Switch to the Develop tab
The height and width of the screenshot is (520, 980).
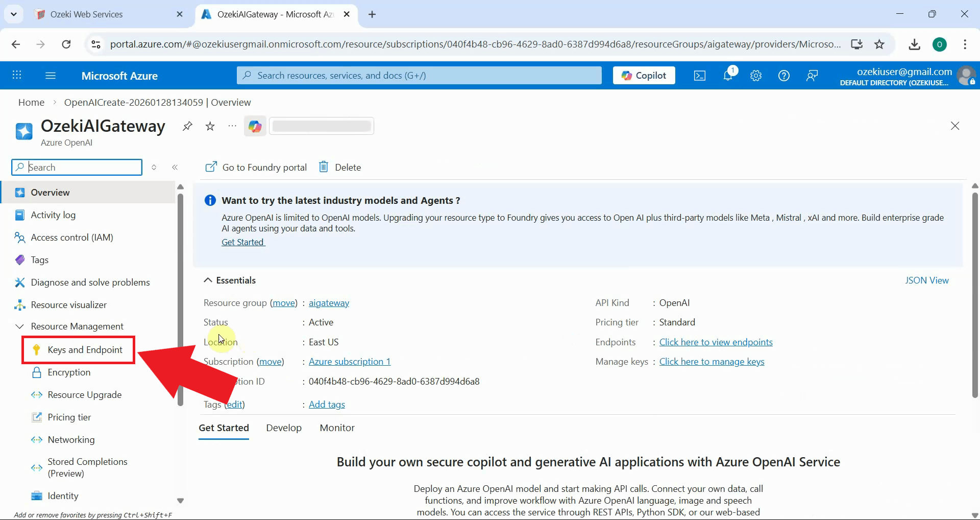pyautogui.click(x=284, y=428)
